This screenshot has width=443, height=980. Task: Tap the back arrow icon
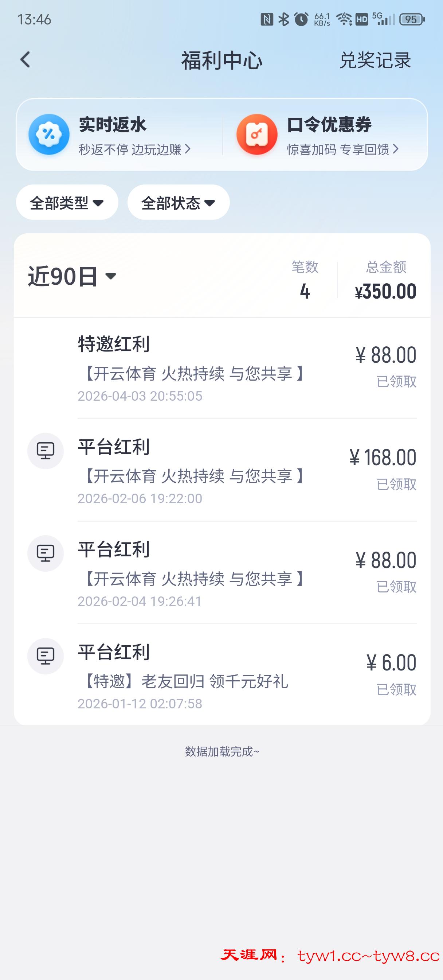point(25,60)
